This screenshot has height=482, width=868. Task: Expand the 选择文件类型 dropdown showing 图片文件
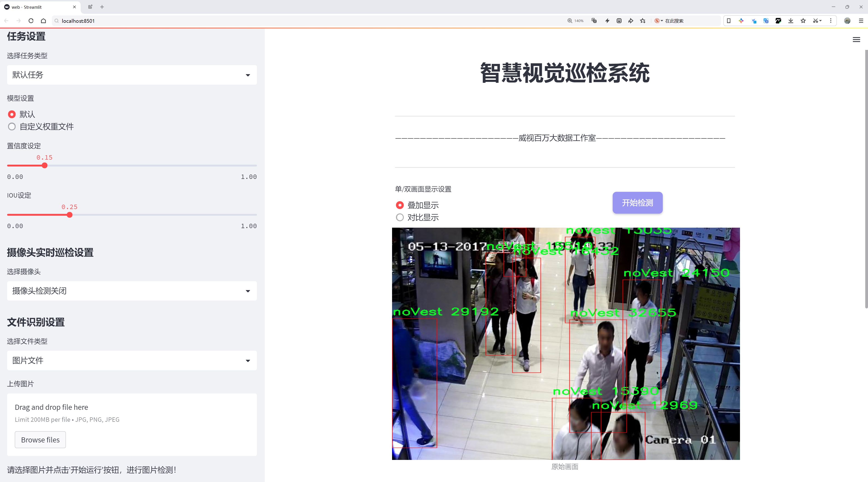[x=132, y=361]
